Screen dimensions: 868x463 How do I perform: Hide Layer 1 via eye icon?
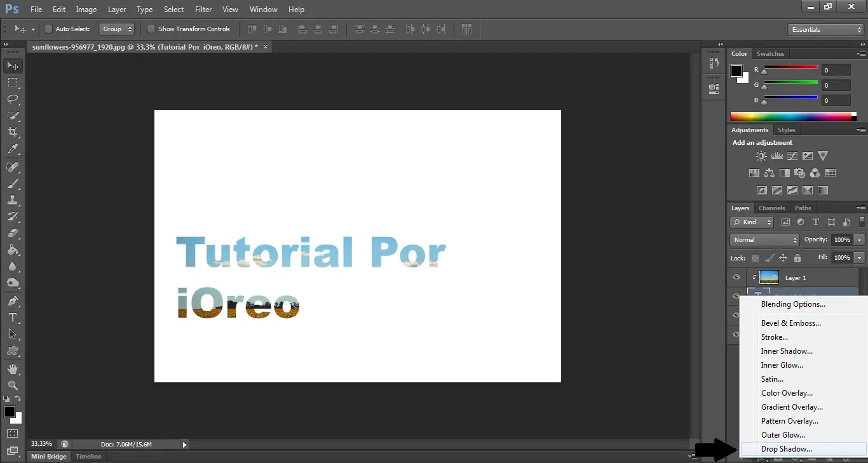coord(736,278)
